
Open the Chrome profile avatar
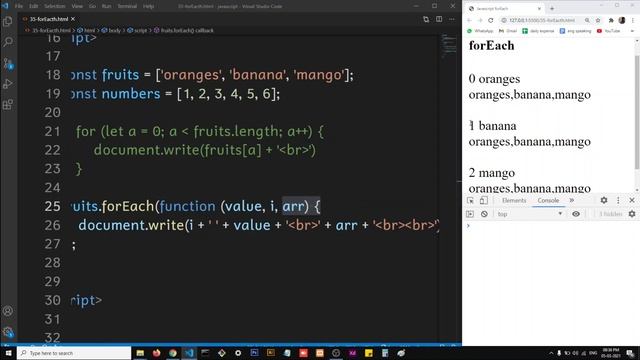tap(622, 20)
